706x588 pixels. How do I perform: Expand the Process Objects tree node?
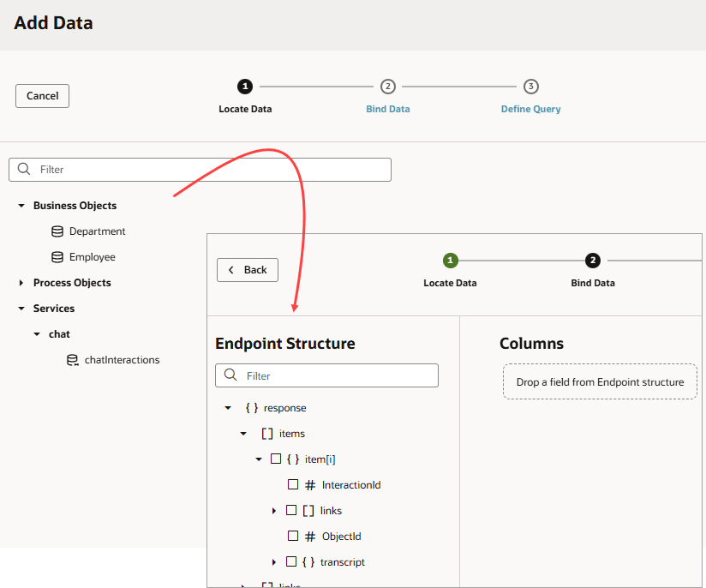click(20, 282)
